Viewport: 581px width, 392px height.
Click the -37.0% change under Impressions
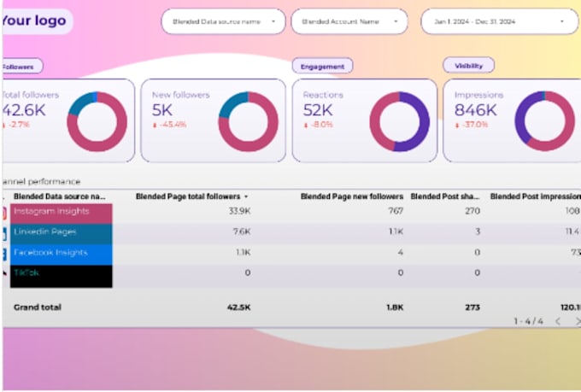pos(472,125)
